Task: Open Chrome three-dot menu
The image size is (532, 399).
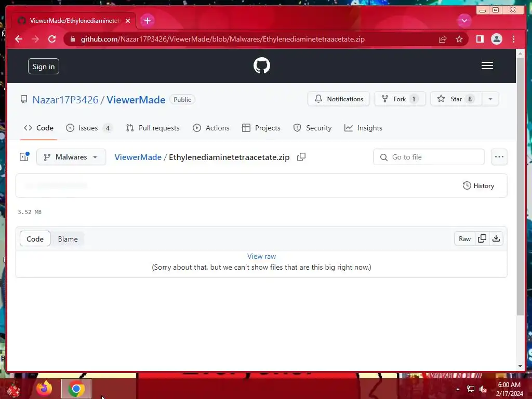Action: [x=513, y=39]
